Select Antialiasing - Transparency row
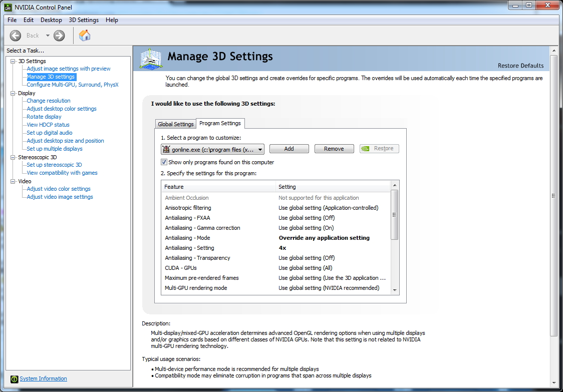Screen dimensions: 563x392 click(x=275, y=258)
